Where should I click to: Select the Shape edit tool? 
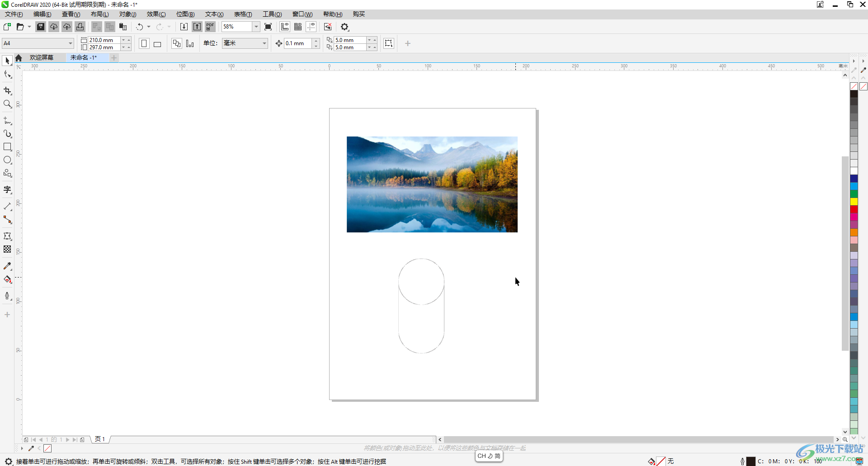pos(7,75)
